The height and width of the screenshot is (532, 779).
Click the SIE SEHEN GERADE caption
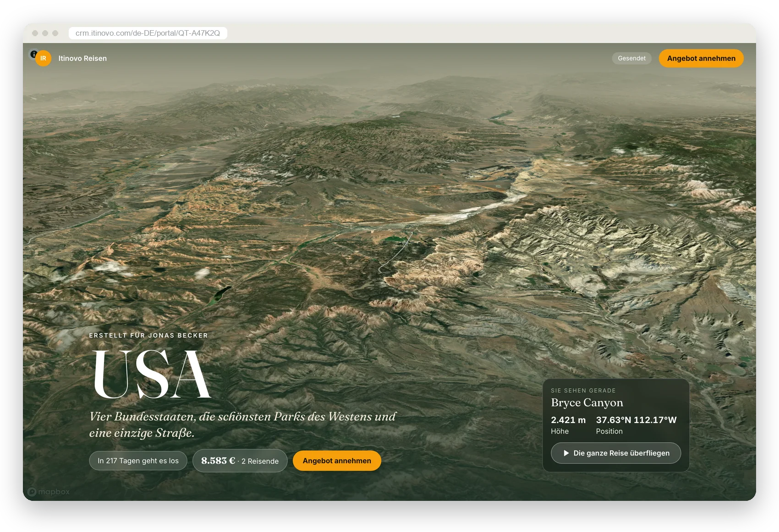pyautogui.click(x=583, y=391)
